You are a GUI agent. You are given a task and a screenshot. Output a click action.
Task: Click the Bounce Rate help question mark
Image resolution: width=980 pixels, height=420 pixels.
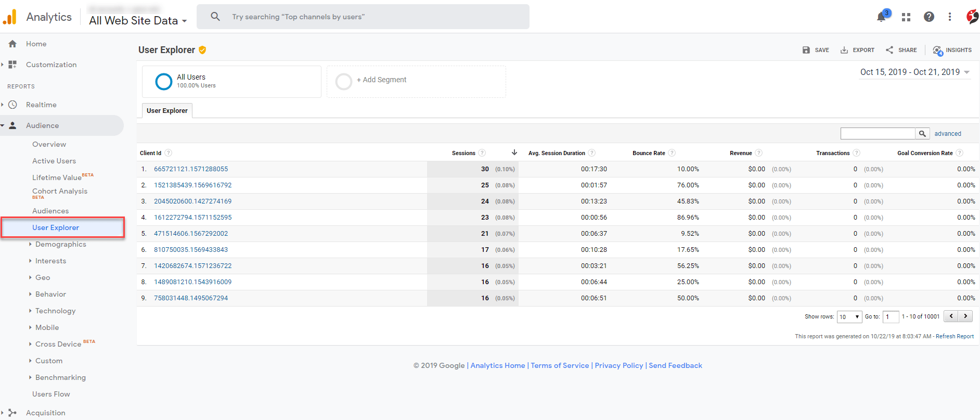click(672, 153)
